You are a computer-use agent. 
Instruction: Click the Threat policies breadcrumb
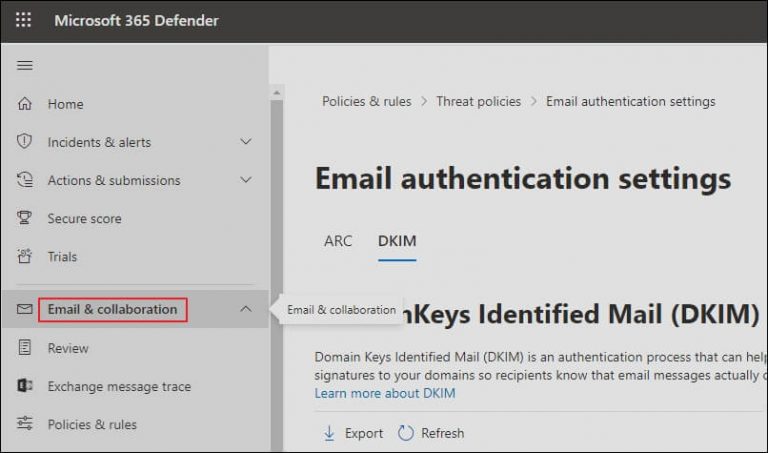tap(479, 101)
